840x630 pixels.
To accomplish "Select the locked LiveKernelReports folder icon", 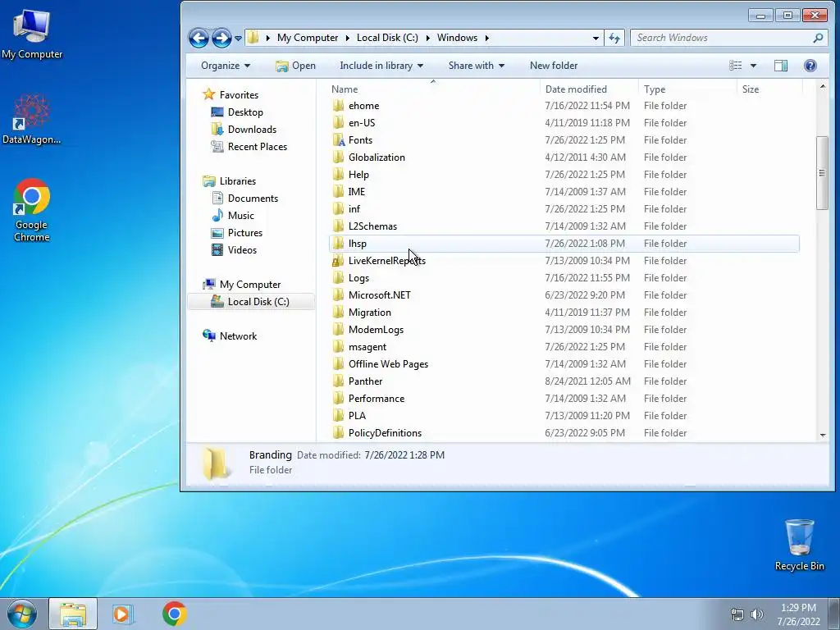I will (338, 260).
